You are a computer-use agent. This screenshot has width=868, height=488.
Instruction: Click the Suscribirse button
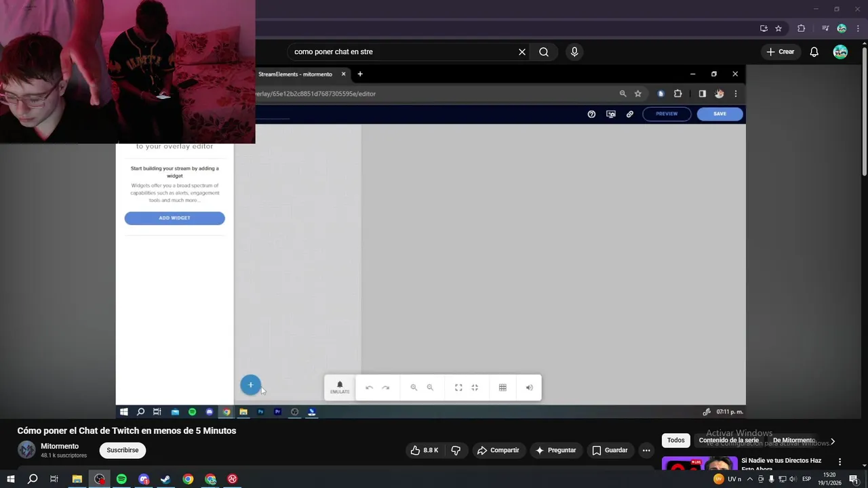(x=122, y=450)
